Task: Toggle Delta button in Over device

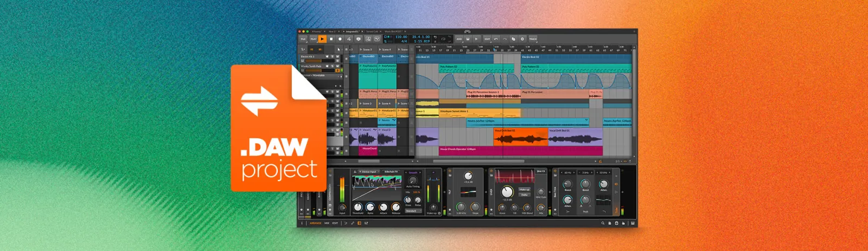Action: tap(524, 195)
